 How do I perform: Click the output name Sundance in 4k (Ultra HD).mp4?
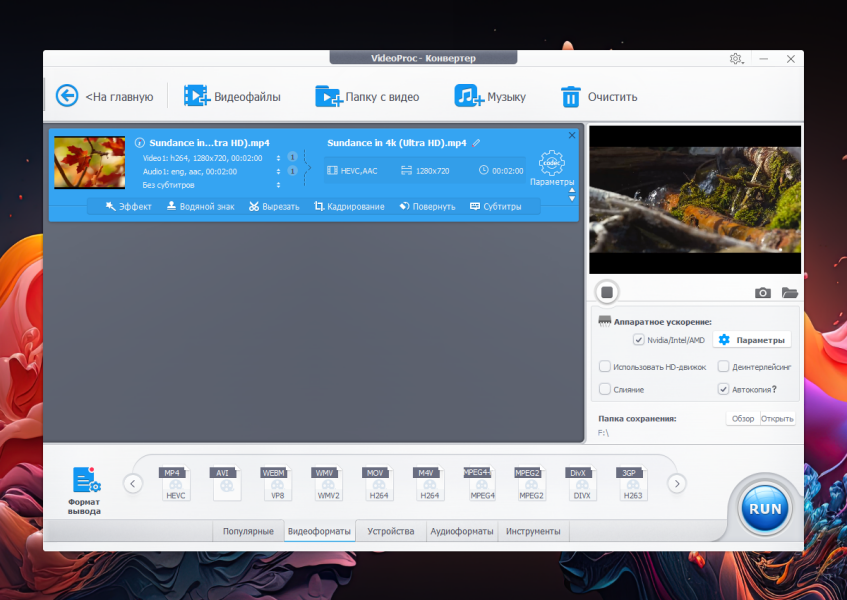(x=396, y=143)
